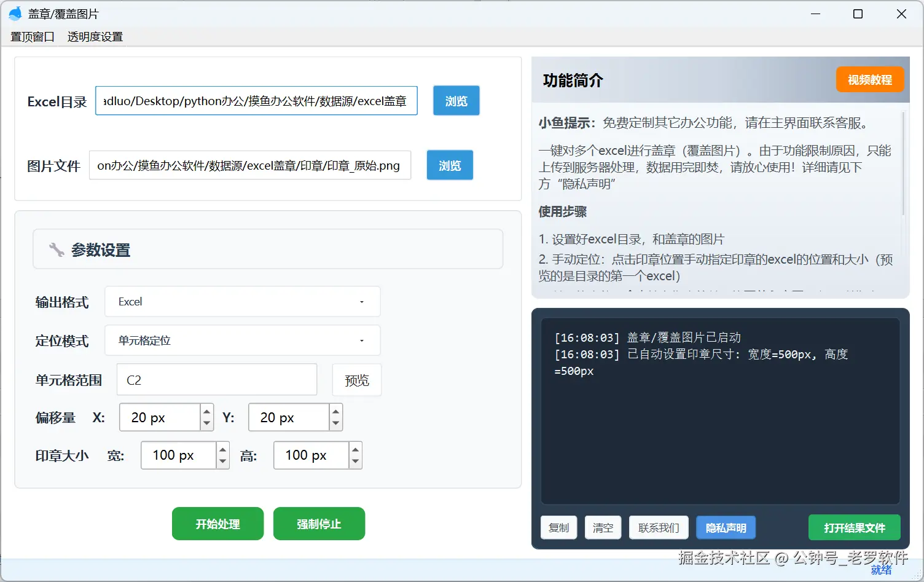Click the green 强制停止 button
Image resolution: width=924 pixels, height=582 pixels.
(x=319, y=524)
